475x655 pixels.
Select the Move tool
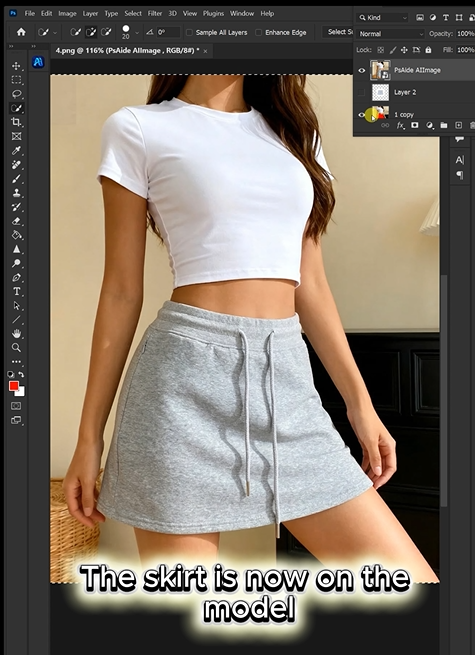16,66
